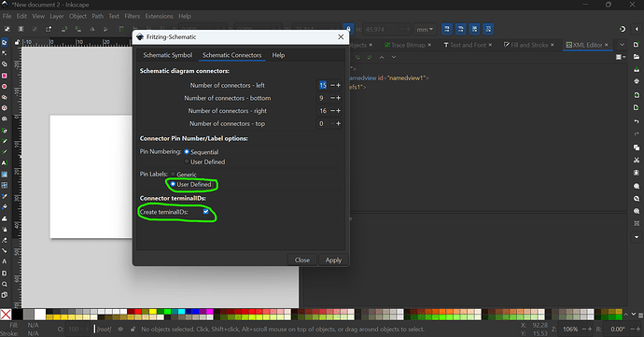Viewport: 644px width, 337px height.
Task: Expand the command bar overflow arrow
Action: (x=637, y=237)
